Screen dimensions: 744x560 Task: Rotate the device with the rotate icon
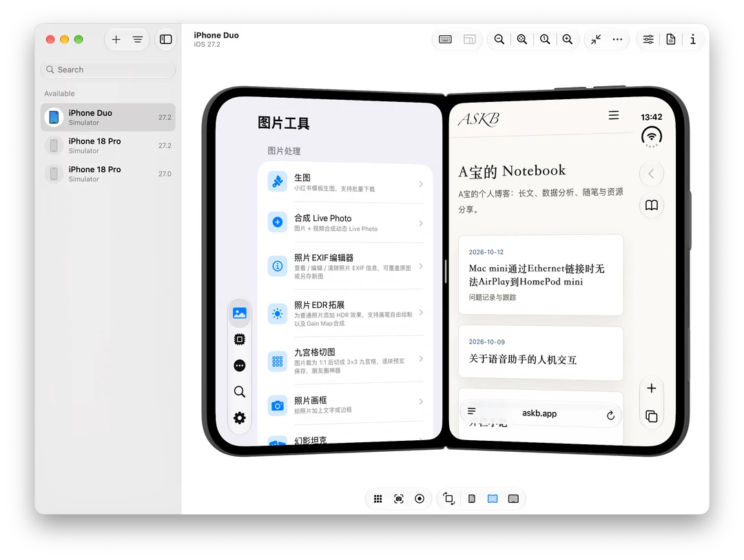click(449, 499)
